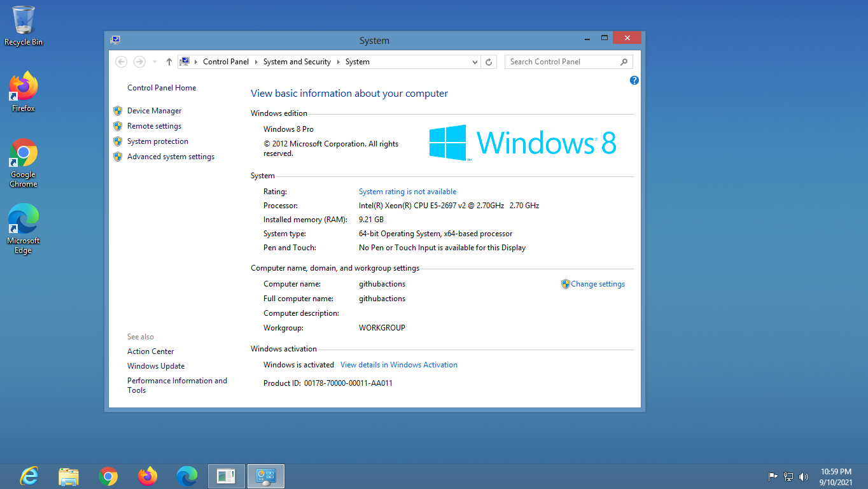Image resolution: width=868 pixels, height=489 pixels.
Task: Open Microsoft Edge desktop shortcut
Action: (x=24, y=229)
